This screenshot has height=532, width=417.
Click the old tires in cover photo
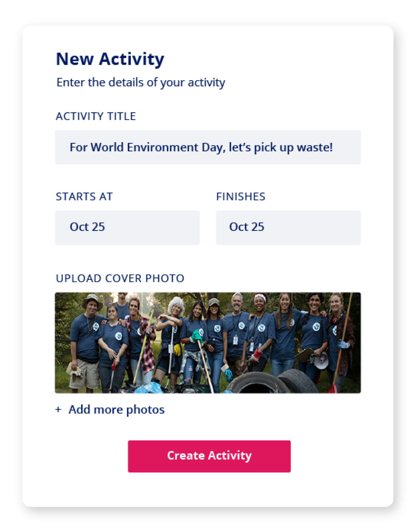click(x=272, y=381)
